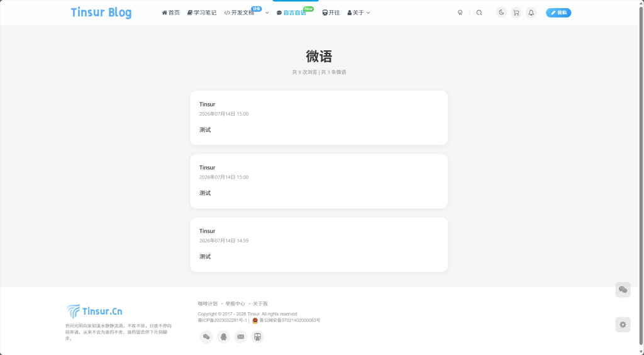This screenshot has width=644, height=355.
Task: Click the blue 投稿 button
Action: (558, 13)
